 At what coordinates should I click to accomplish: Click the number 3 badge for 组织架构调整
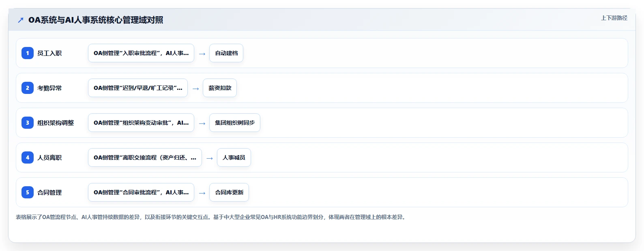tap(28, 123)
